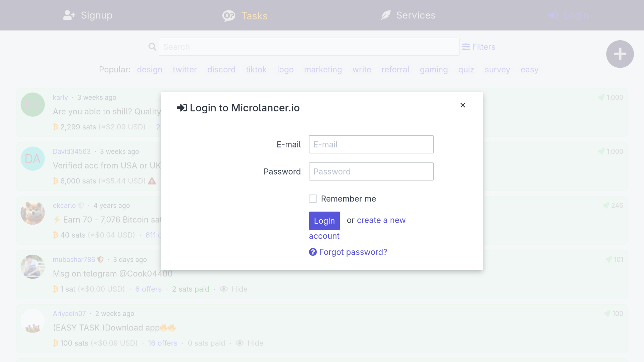
Task: Hide the mubashar786 task via eye icon
Action: point(224,289)
